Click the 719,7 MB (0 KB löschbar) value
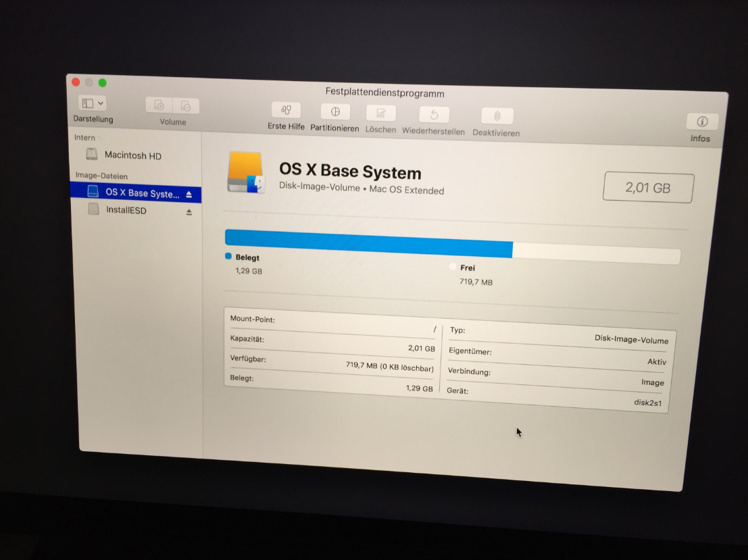This screenshot has width=748, height=560. pos(390,366)
